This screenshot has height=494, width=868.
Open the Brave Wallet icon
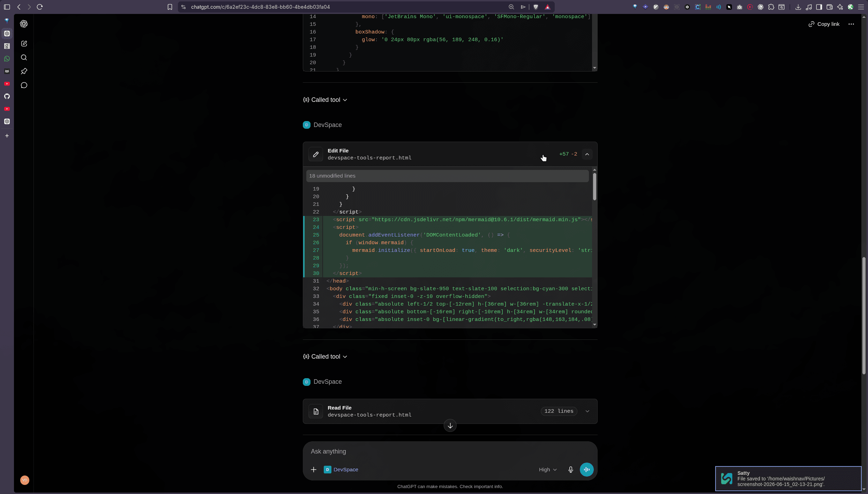click(830, 7)
